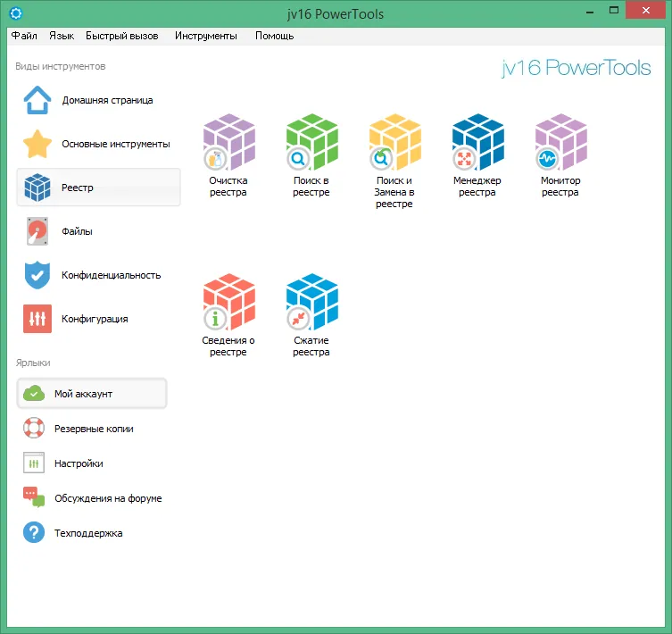Screen dimensions: 672x634
Task: Open the Файл menu
Action: coord(24,36)
